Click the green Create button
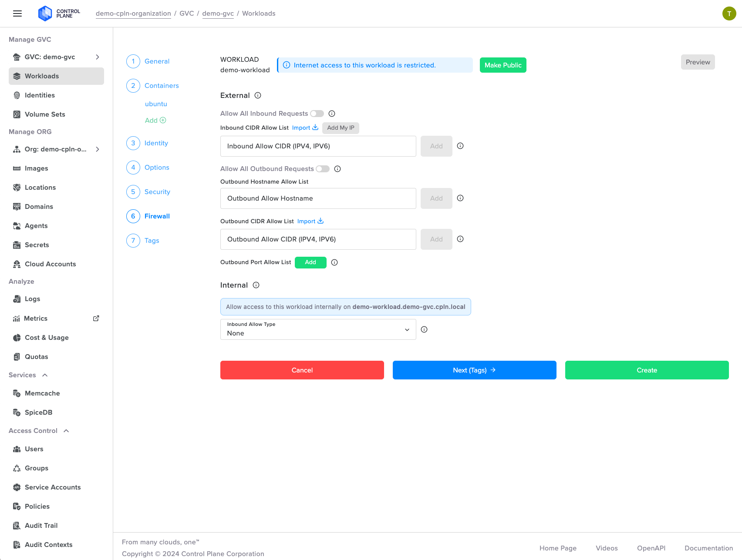 [647, 370]
